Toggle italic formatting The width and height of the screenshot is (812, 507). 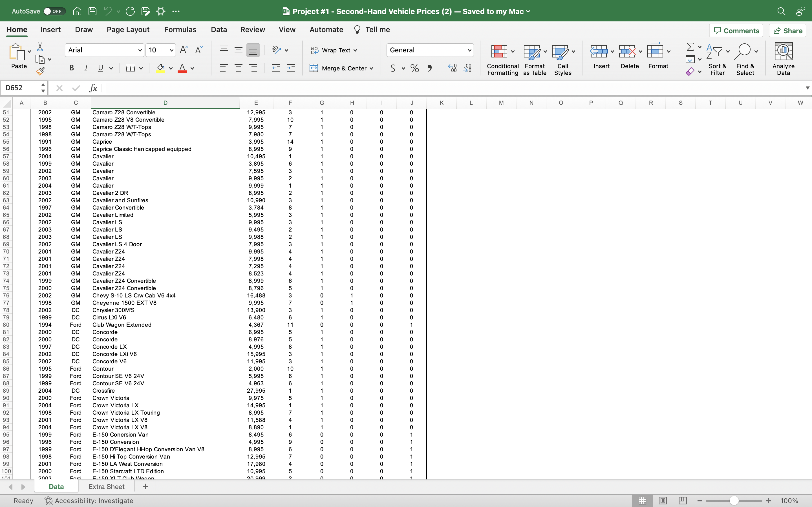click(x=86, y=68)
